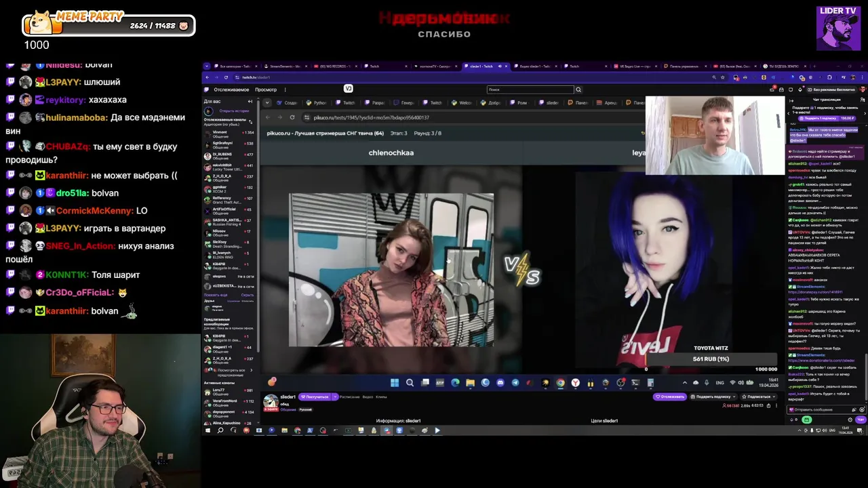
Task: Collapse the 'Для вас' sidebar arrow
Action: tap(250, 101)
